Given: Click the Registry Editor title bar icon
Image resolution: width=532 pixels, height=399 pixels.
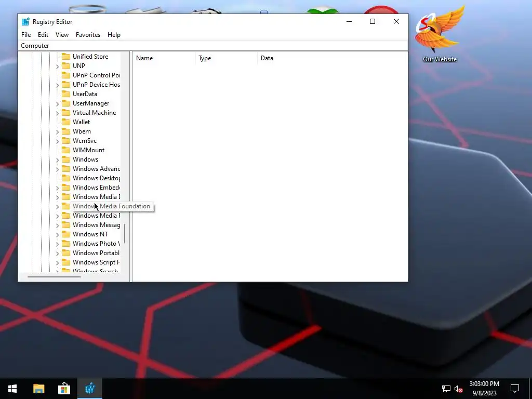Looking at the screenshot, I should [x=25, y=22].
